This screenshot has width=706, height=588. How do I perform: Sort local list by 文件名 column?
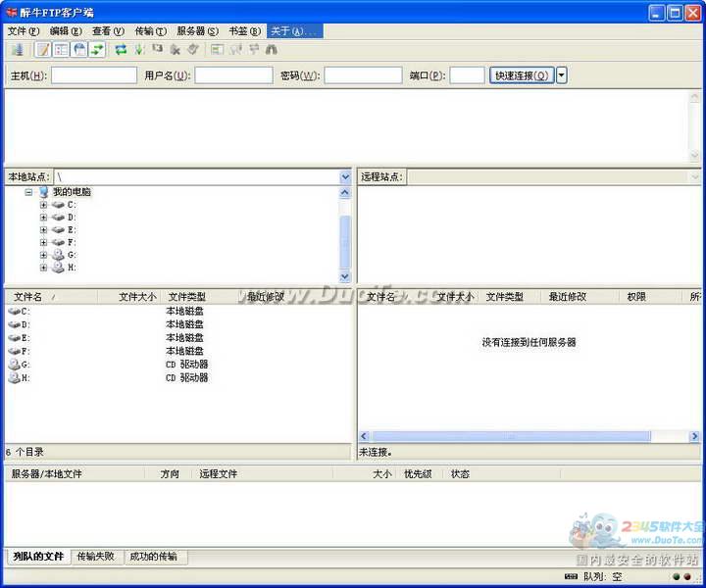pyautogui.click(x=51, y=297)
